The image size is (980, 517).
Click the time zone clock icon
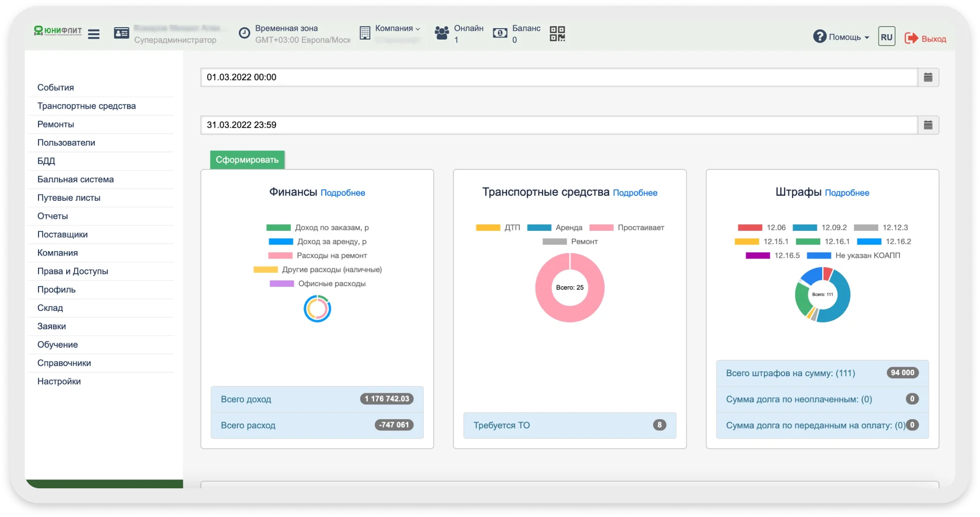(244, 33)
